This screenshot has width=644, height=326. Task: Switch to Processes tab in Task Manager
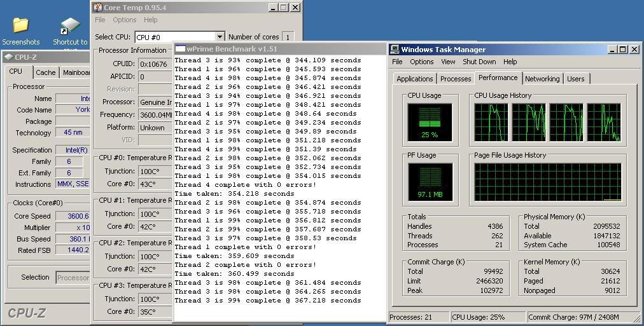(x=456, y=79)
